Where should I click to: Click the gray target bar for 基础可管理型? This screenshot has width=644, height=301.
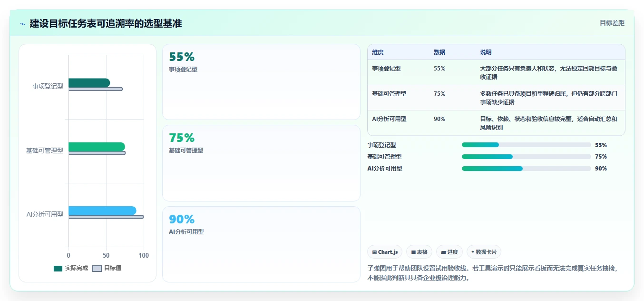point(97,153)
